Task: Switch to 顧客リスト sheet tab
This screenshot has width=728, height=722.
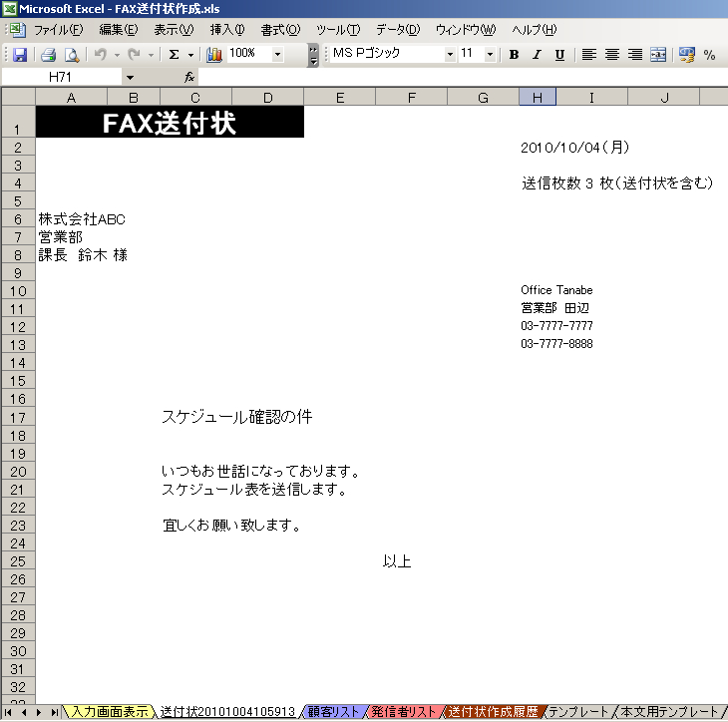Action: pyautogui.click(x=333, y=711)
